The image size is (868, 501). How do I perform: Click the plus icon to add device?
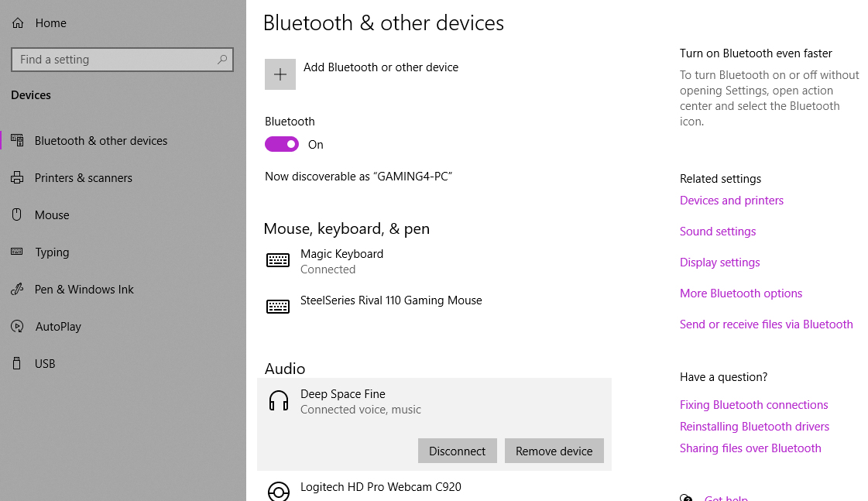click(280, 74)
